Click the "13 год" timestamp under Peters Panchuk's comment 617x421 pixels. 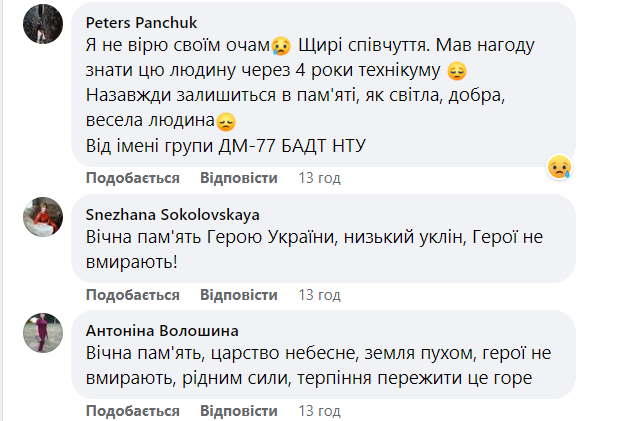320,178
